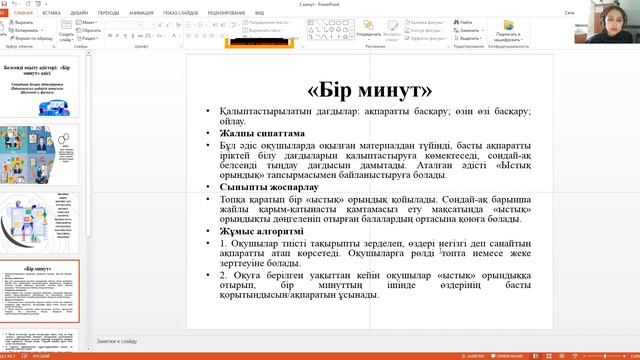Toggle bold formatting
The image size is (640, 360).
[x=110, y=36]
